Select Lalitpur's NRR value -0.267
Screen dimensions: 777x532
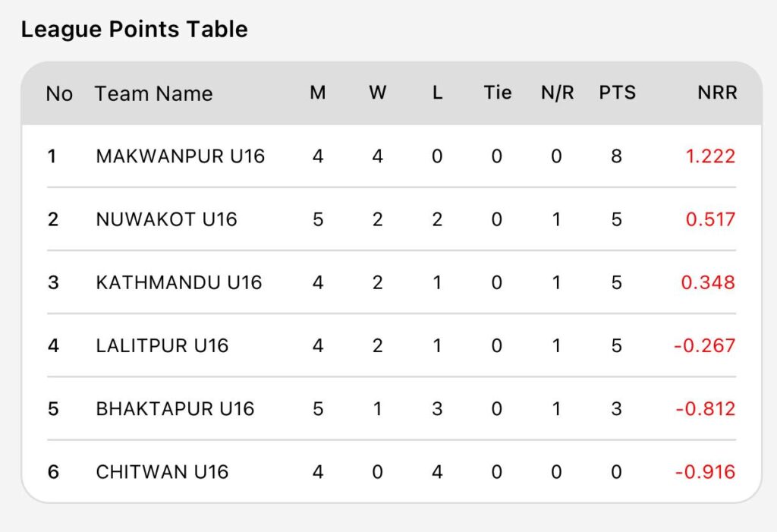pos(705,345)
